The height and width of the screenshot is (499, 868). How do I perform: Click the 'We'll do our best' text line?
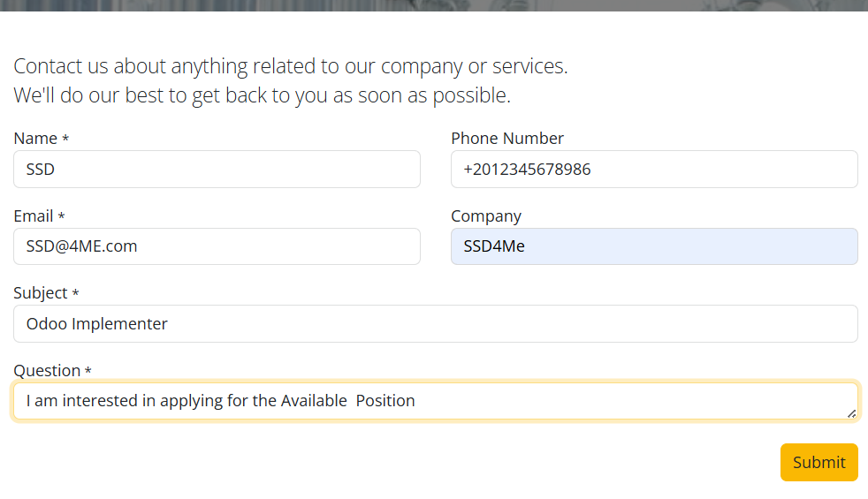262,95
